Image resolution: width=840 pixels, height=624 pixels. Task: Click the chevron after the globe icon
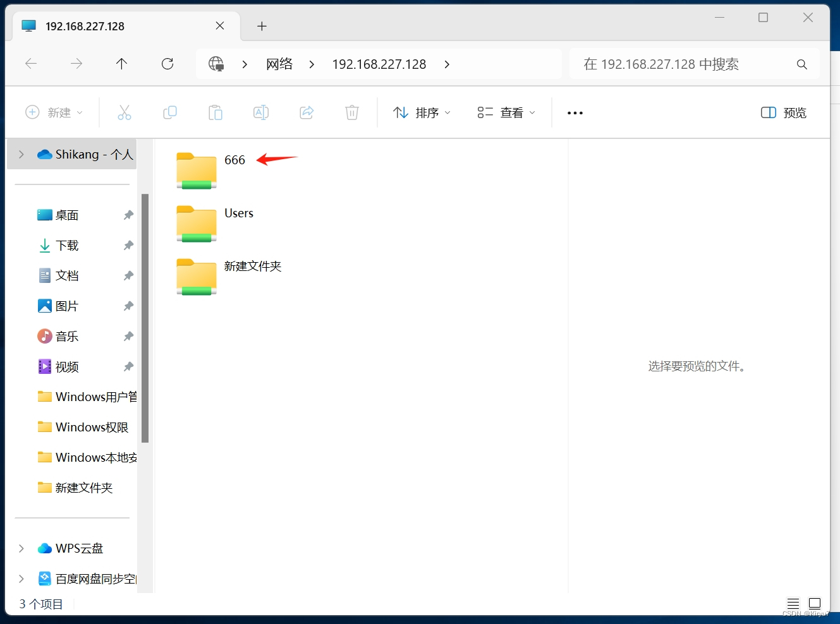245,64
